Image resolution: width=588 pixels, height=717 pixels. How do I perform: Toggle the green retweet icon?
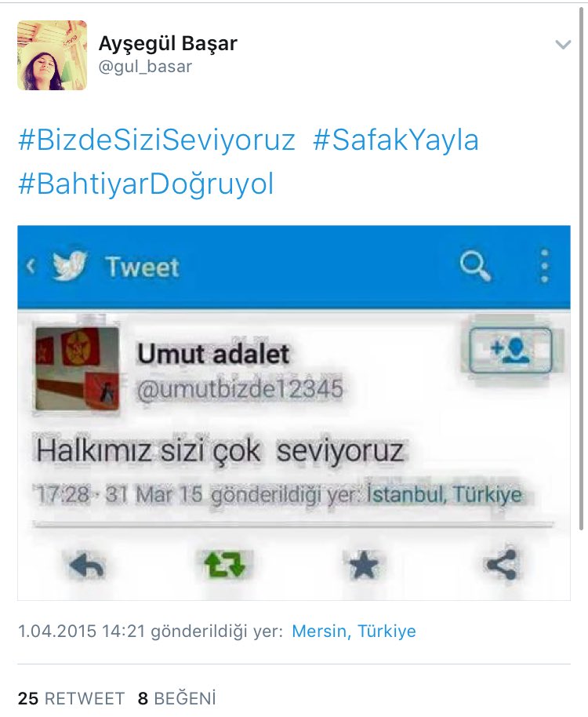224,564
